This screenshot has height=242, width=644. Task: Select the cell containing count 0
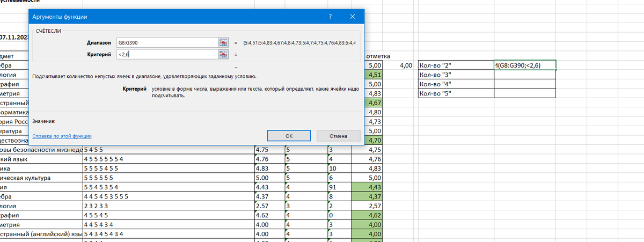(x=339, y=215)
